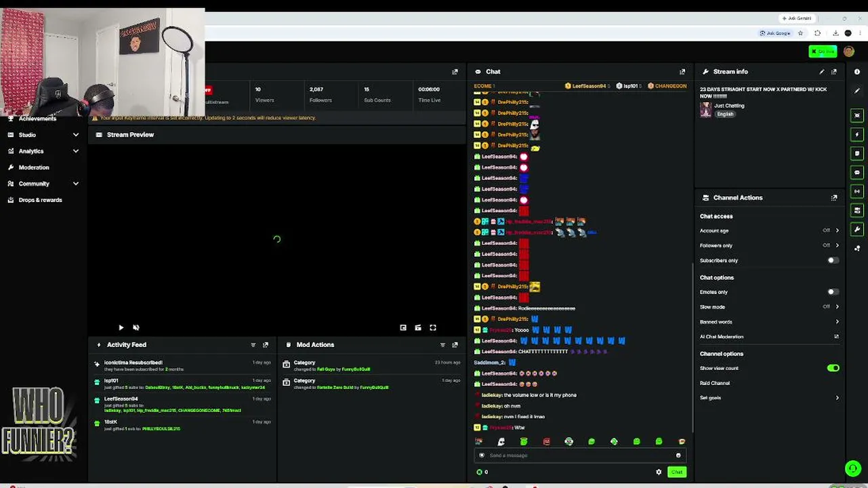Open Set goals options
The image size is (868, 488).
tap(770, 398)
